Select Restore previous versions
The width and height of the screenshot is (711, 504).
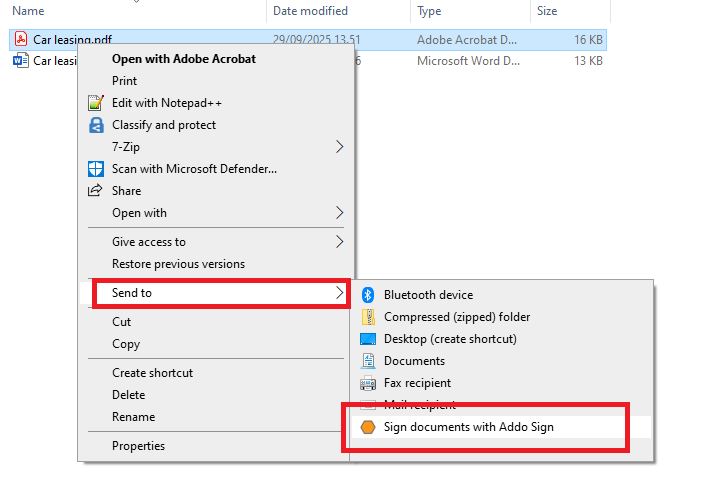(178, 264)
